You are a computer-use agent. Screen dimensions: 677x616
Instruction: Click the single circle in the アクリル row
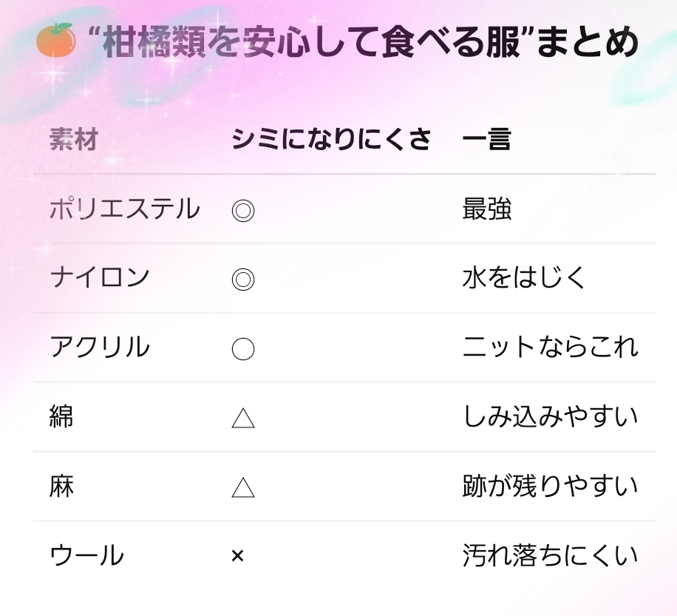(242, 349)
